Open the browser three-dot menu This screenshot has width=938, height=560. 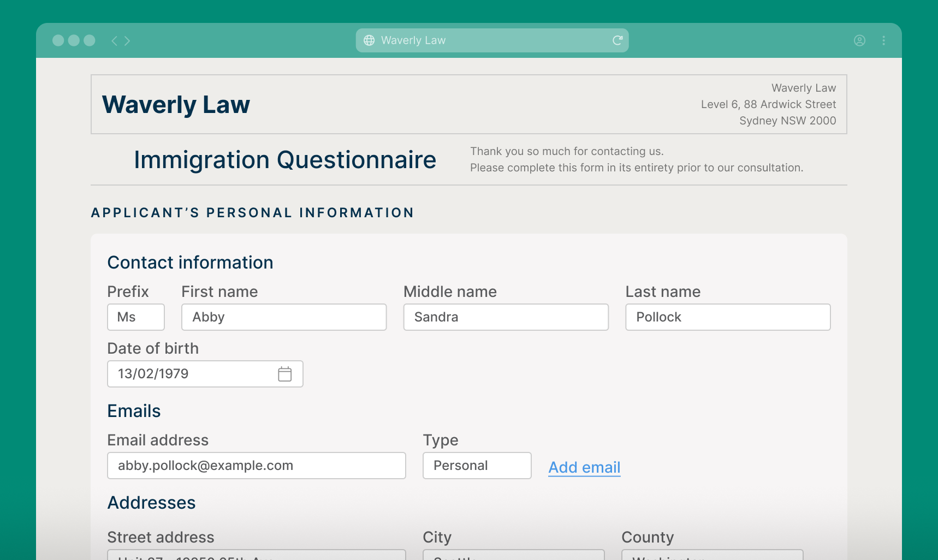click(884, 40)
